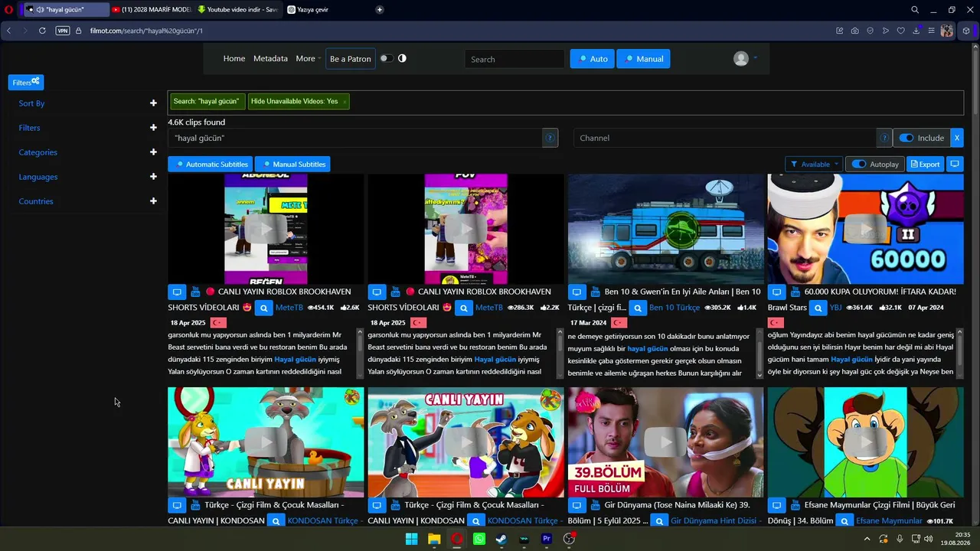This screenshot has width=980, height=551.
Task: Click the Export button
Action: click(925, 164)
